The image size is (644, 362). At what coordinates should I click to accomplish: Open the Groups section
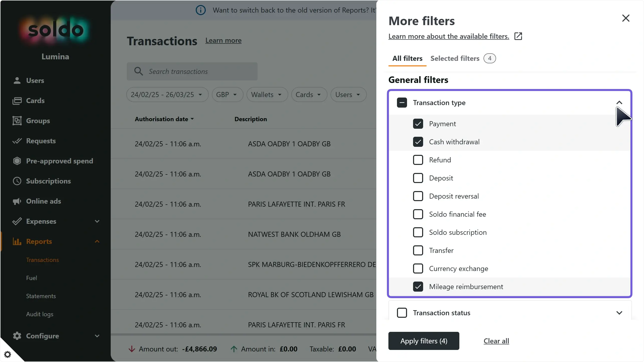point(38,121)
